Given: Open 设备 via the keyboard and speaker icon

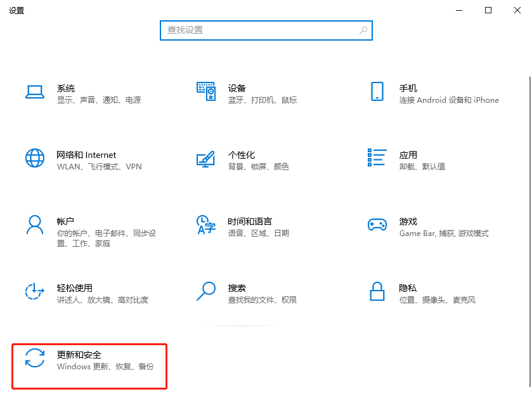Looking at the screenshot, I should click(x=206, y=91).
